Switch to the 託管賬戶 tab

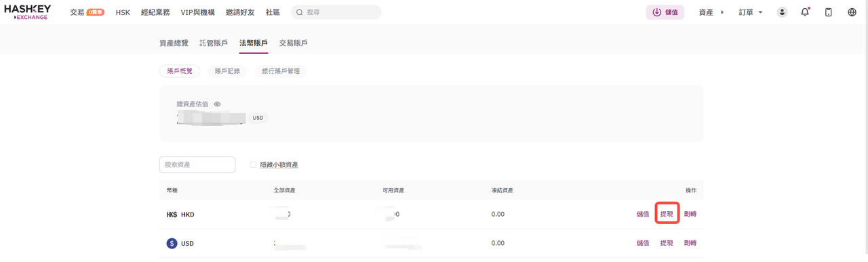coord(214,43)
